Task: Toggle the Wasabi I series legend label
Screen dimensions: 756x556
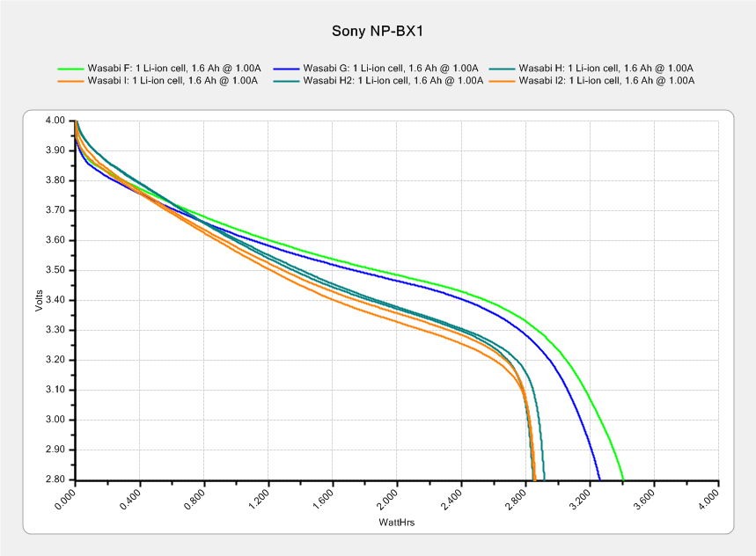Action: pos(172,80)
